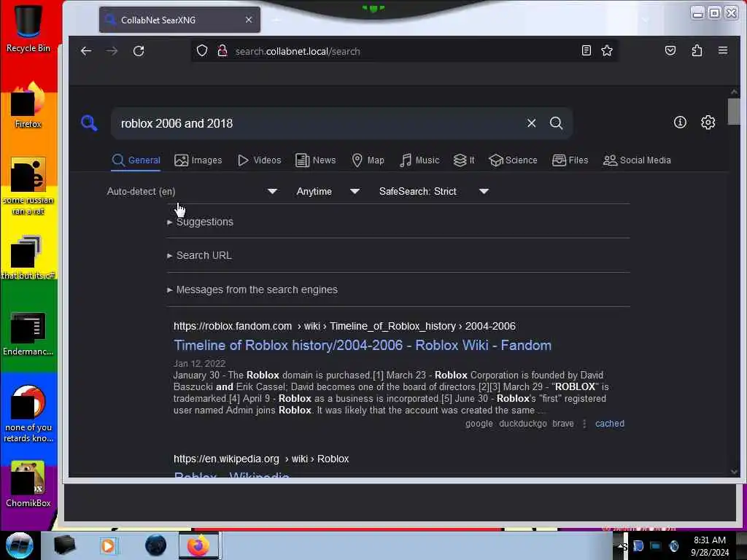Screen dimensions: 747x560
Task: Submit search with magnifier button
Action: [556, 123]
